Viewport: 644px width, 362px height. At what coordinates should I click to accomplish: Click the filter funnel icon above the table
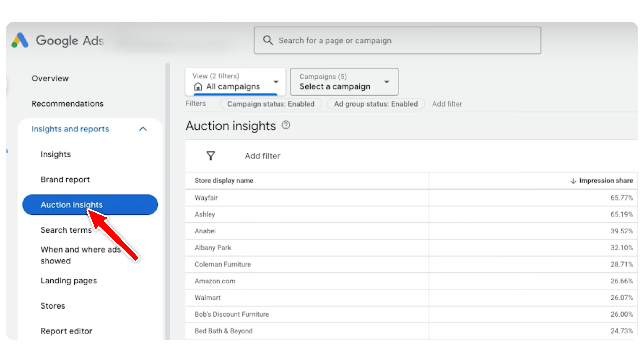coord(211,156)
